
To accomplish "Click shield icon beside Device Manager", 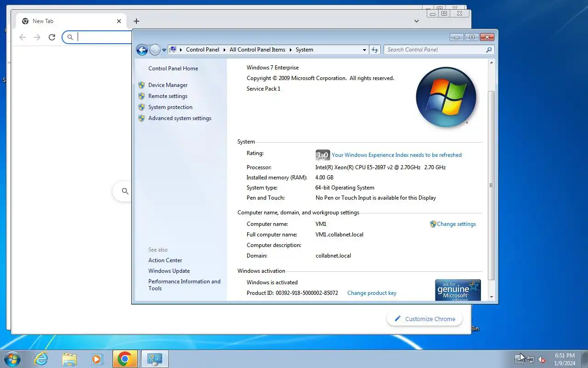I will click(141, 85).
